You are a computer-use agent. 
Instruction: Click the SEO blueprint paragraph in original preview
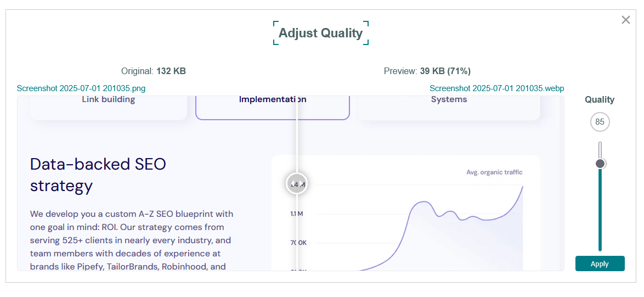(x=132, y=240)
